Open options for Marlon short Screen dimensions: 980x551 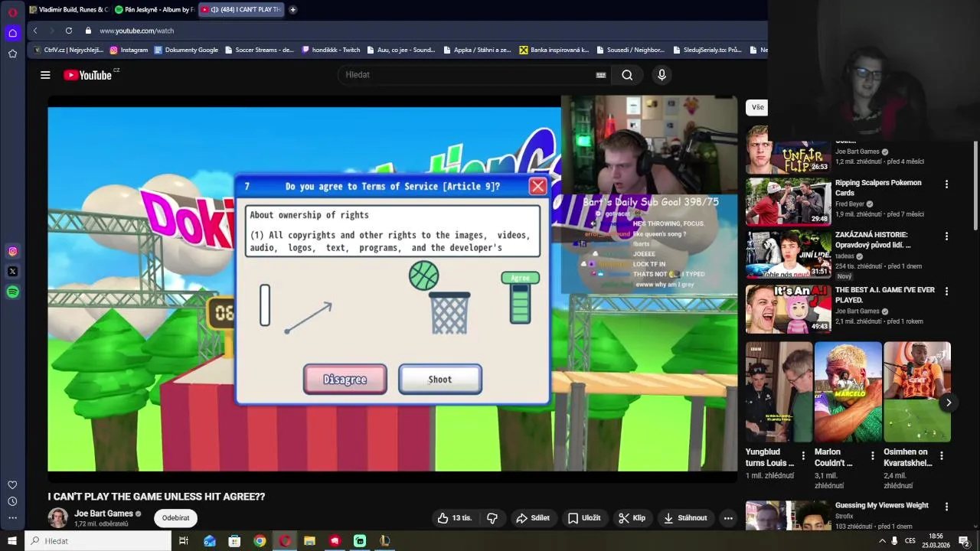pyautogui.click(x=872, y=455)
